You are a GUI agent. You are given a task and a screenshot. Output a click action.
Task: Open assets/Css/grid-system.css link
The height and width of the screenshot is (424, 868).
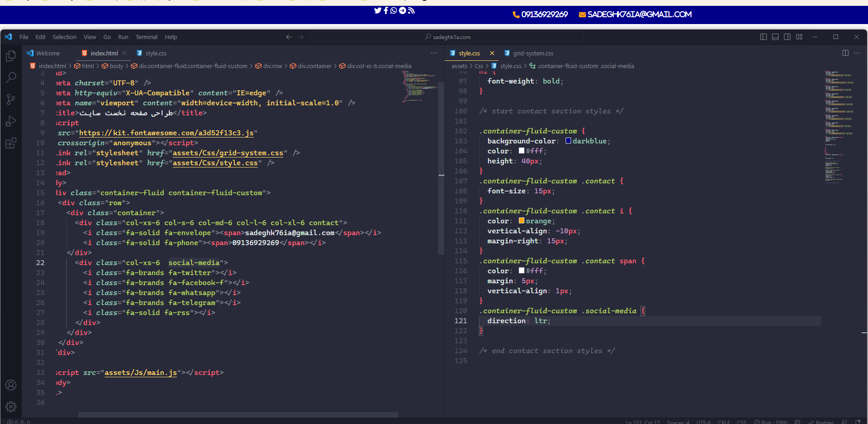228,153
